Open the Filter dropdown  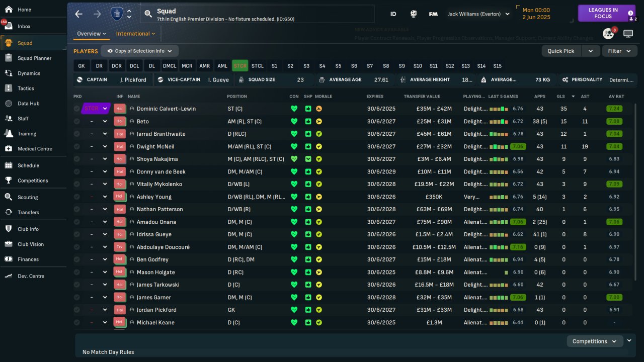(618, 51)
